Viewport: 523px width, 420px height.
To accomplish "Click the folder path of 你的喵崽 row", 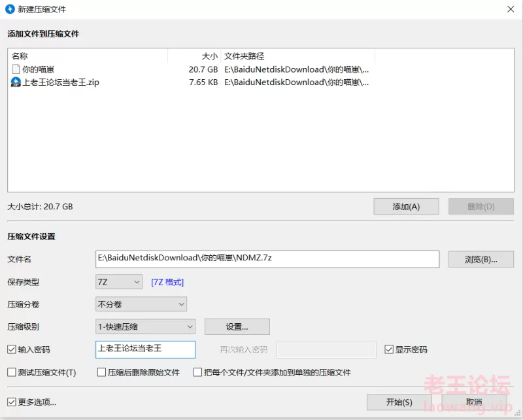I will tap(297, 69).
